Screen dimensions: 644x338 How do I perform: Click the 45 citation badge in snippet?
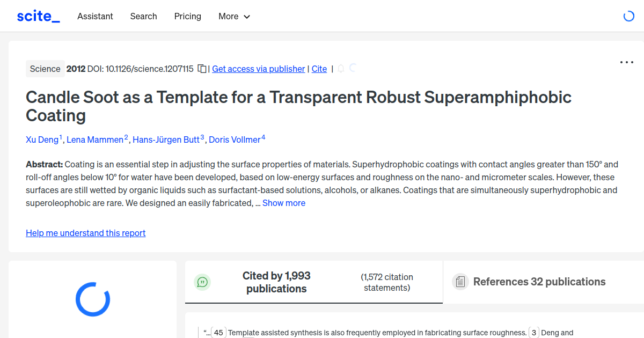(x=219, y=333)
